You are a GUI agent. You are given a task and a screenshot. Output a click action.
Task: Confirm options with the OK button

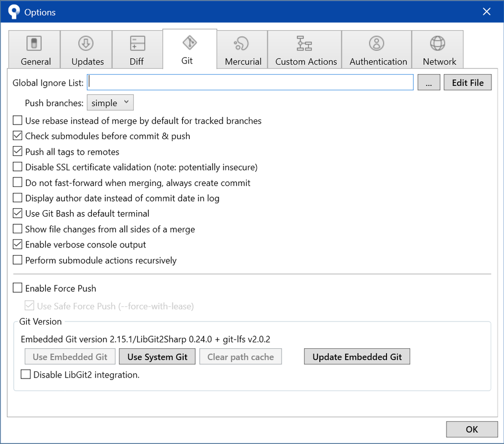[472, 429]
